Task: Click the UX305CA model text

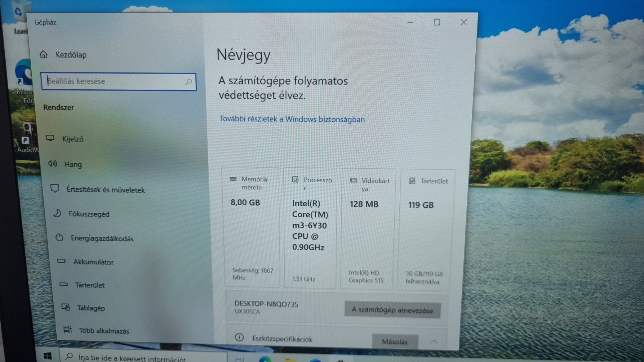Action: [x=247, y=312]
